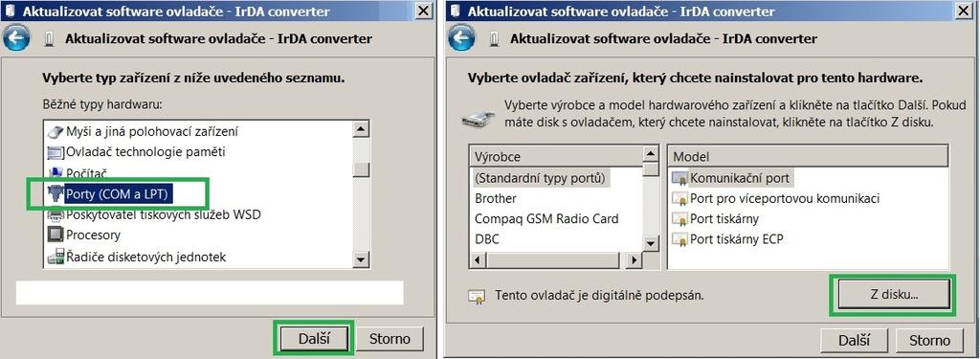Click the hardware list scrollbar thumb
Viewport: 980px width, 359px height.
coord(361,170)
